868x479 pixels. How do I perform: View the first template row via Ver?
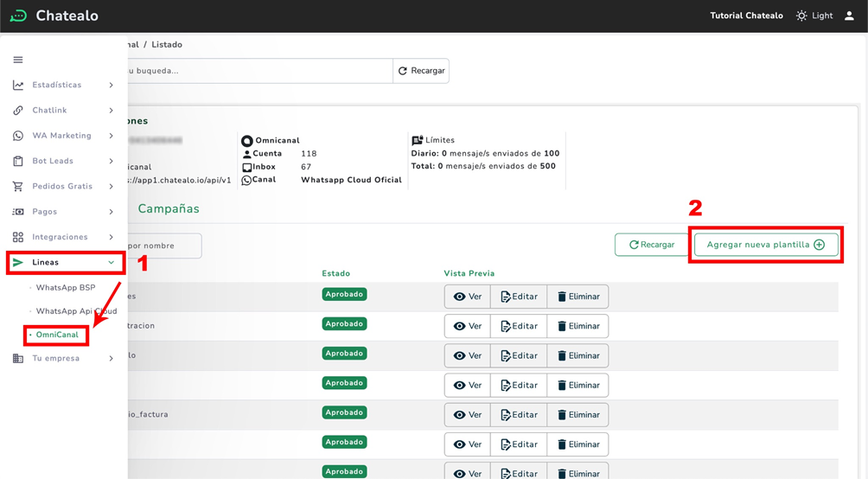click(467, 297)
